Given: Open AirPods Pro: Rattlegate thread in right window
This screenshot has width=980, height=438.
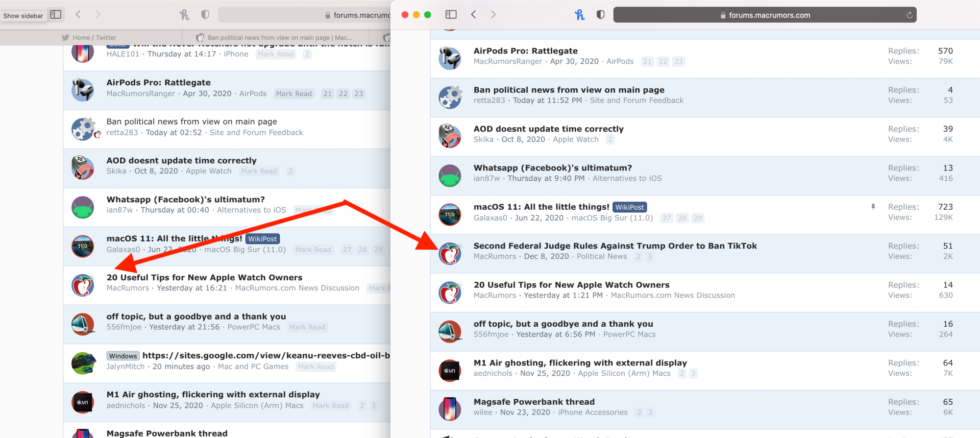Looking at the screenshot, I should pyautogui.click(x=525, y=51).
